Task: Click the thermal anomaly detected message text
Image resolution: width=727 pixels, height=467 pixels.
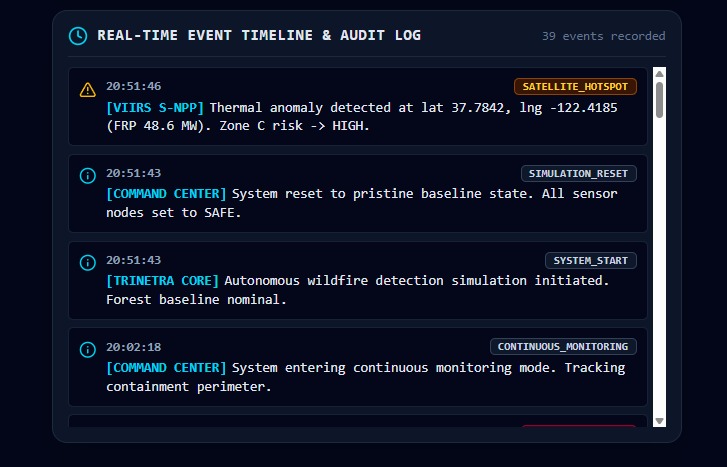Action: [362, 117]
